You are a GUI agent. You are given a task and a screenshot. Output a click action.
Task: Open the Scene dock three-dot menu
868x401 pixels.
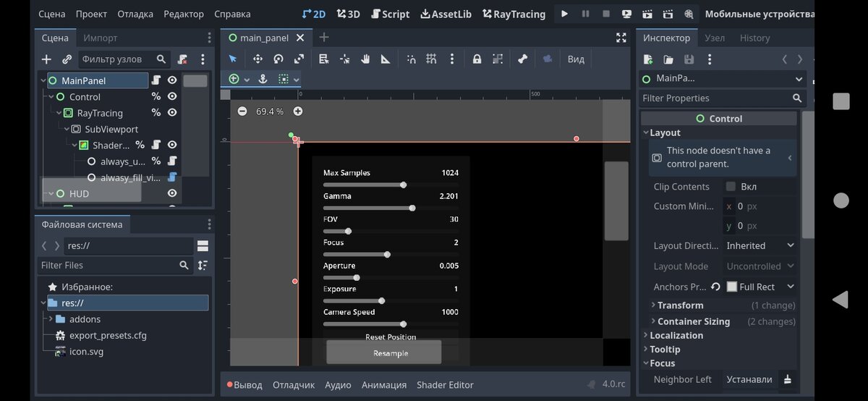(x=203, y=59)
